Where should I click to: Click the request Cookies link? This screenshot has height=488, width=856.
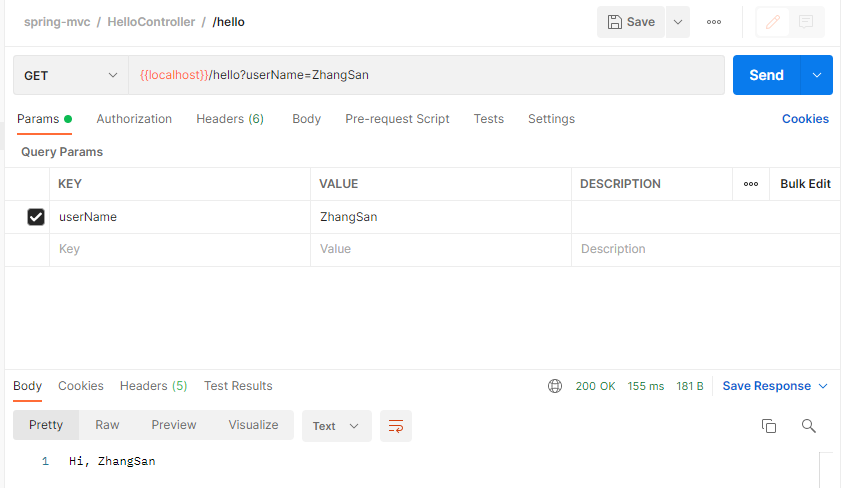pos(805,119)
